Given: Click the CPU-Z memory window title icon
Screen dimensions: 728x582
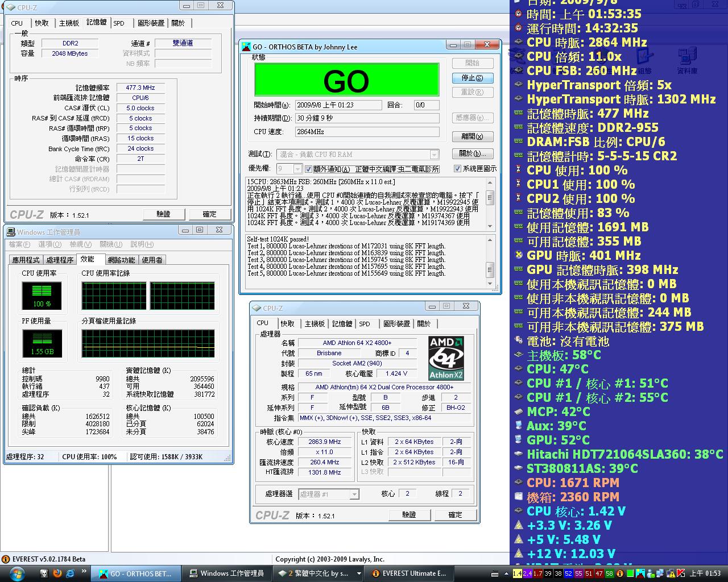Looking at the screenshot, I should point(11,7).
